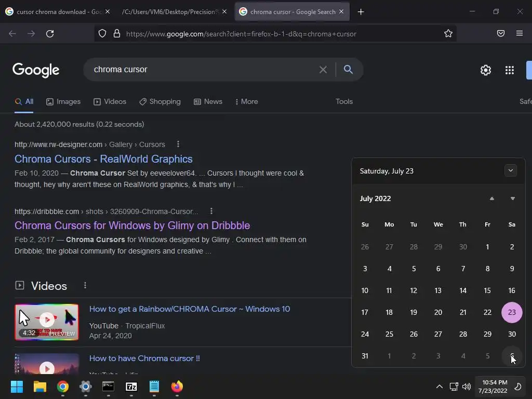This screenshot has height=399, width=532.
Task: Open volume control tray icon
Action: tap(467, 387)
